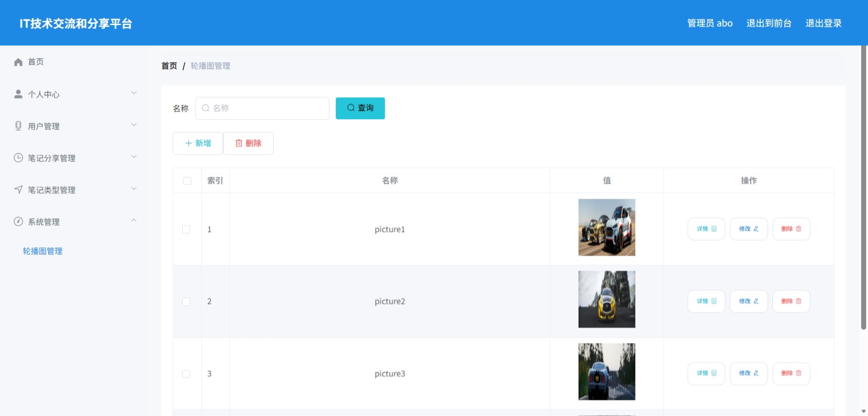868x416 pixels.
Task: Open the 笔记类型管理 sidebar menu
Action: coord(74,190)
